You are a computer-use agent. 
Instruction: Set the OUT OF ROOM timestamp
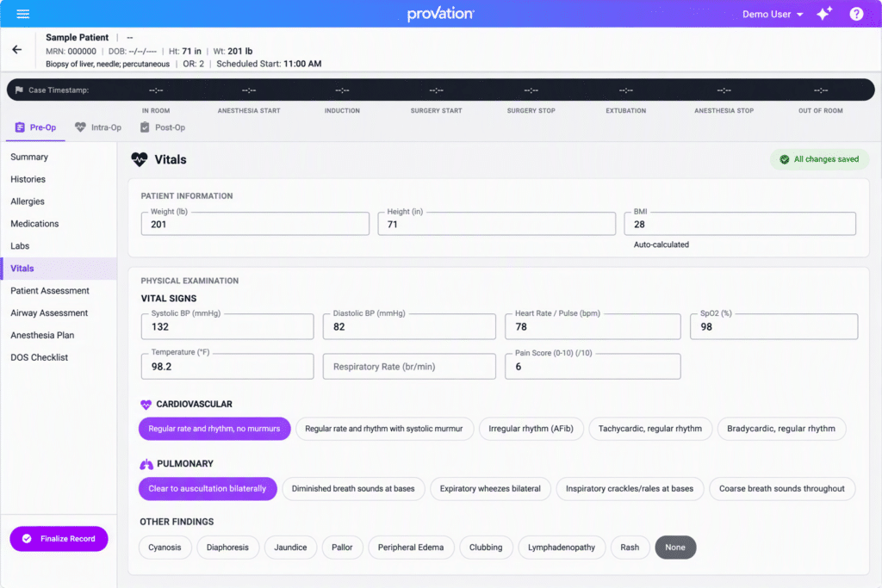[x=821, y=90]
